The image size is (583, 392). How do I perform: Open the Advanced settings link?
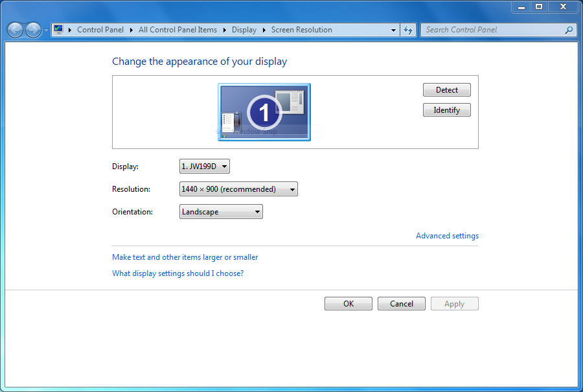pyautogui.click(x=447, y=236)
